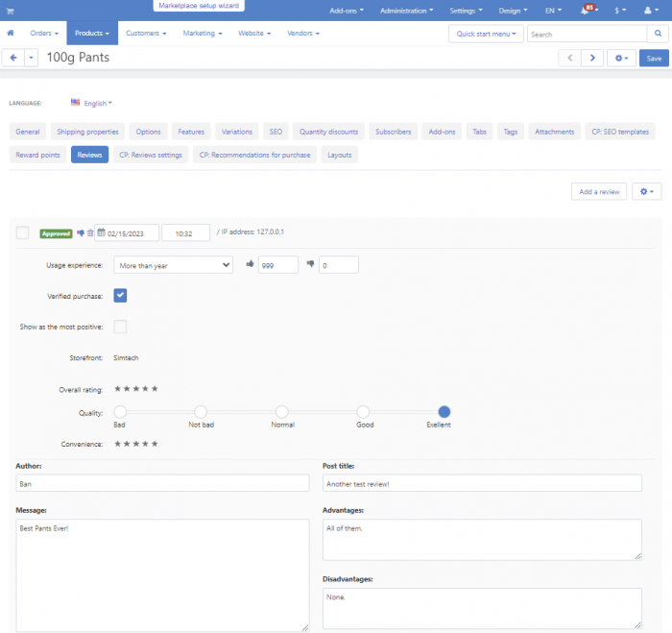This screenshot has width=672, height=633.
Task: Open the gear menu next to Save
Action: click(621, 58)
